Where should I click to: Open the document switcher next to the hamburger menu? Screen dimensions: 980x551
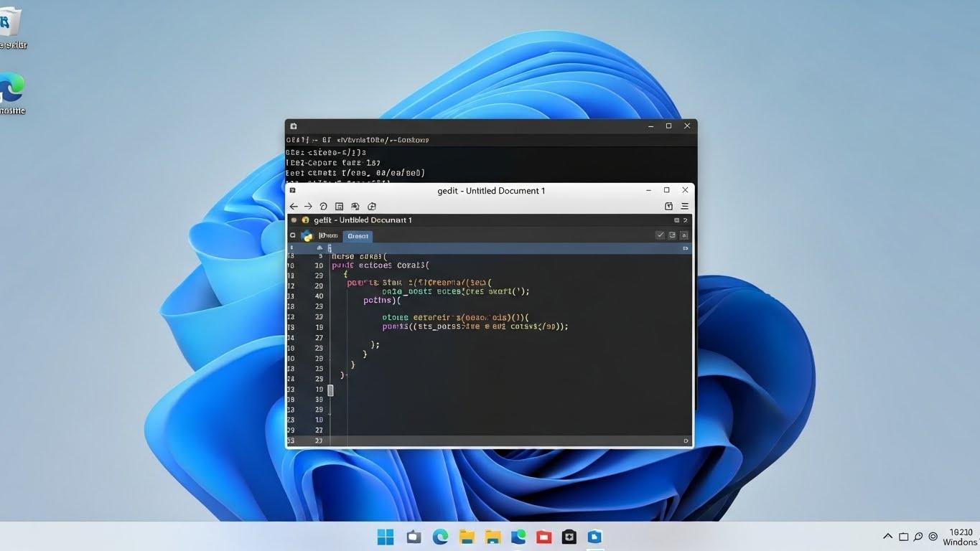click(668, 206)
